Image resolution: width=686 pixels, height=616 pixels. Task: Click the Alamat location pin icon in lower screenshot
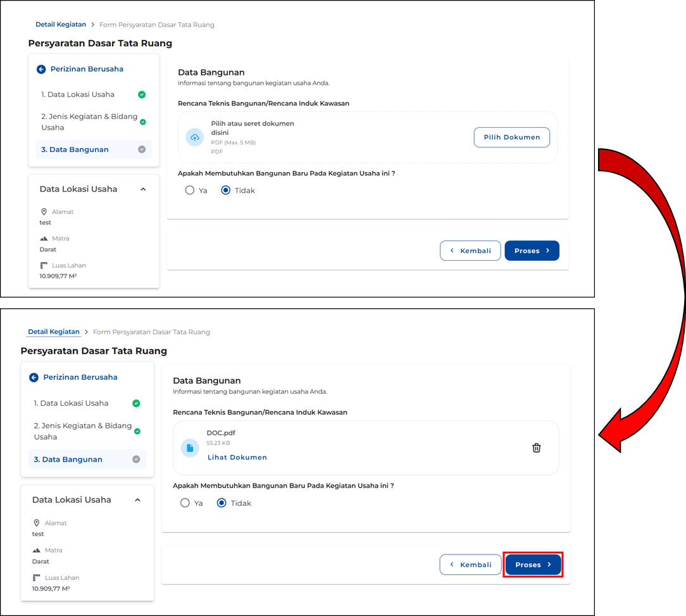coord(37,523)
